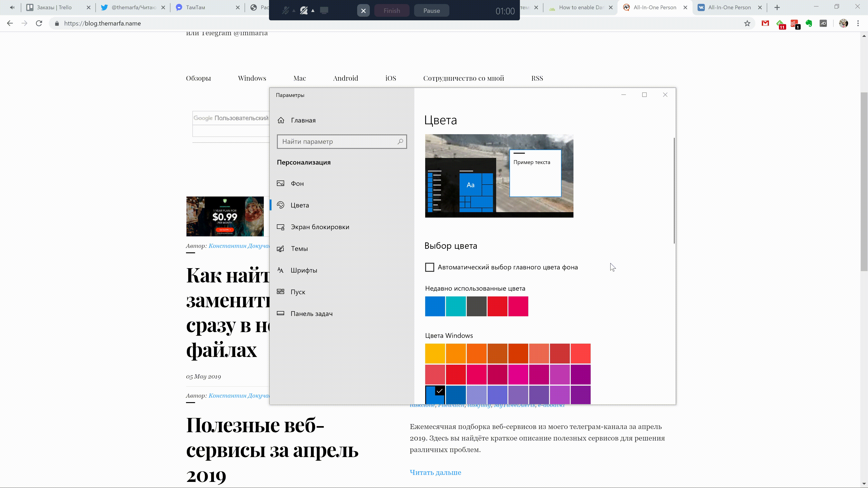This screenshot has height=488, width=868.
Task: Toggle the disabled webcam in recorder bar
Action: pyautogui.click(x=304, y=10)
